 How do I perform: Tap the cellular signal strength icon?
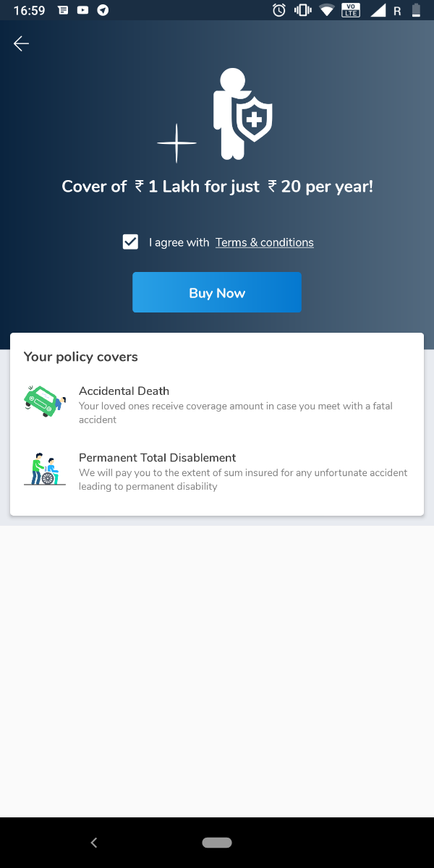[378, 10]
